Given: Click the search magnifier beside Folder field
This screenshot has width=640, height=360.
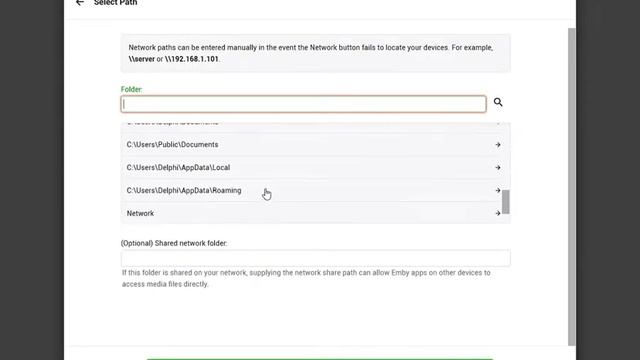Looking at the screenshot, I should point(498,102).
